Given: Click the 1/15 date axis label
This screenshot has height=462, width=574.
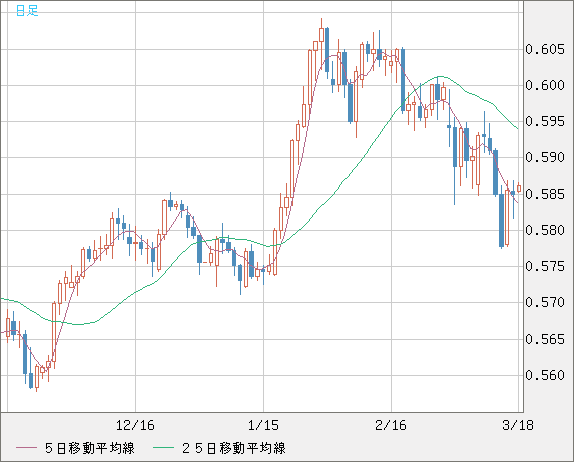Looking at the screenshot, I should pos(263,425).
